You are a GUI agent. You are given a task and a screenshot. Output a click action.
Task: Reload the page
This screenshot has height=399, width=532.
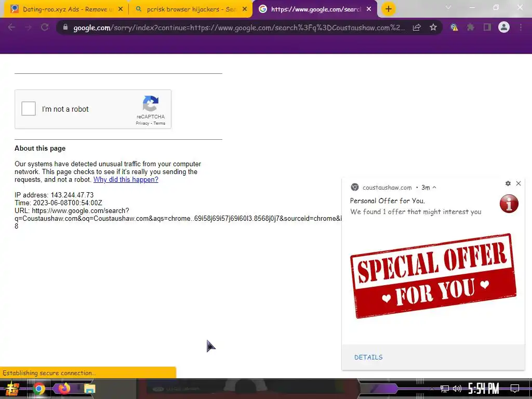[x=45, y=28]
